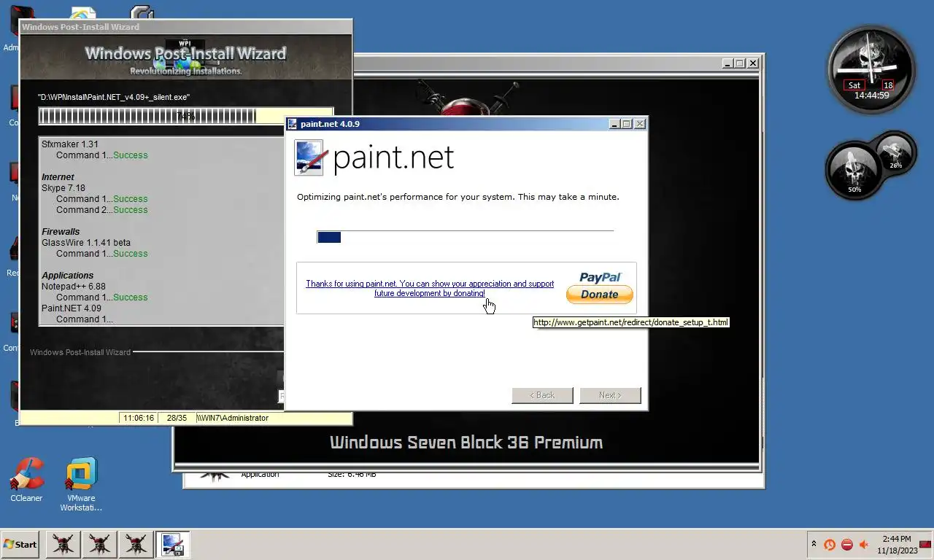Click the red flag icon beside the clock
This screenshot has width=934, height=560.
[x=925, y=544]
